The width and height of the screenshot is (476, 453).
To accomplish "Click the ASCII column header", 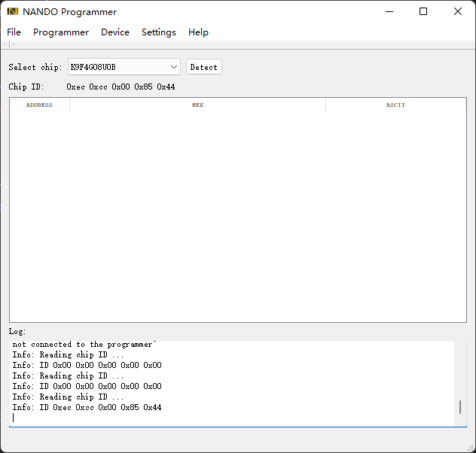I will (x=395, y=105).
